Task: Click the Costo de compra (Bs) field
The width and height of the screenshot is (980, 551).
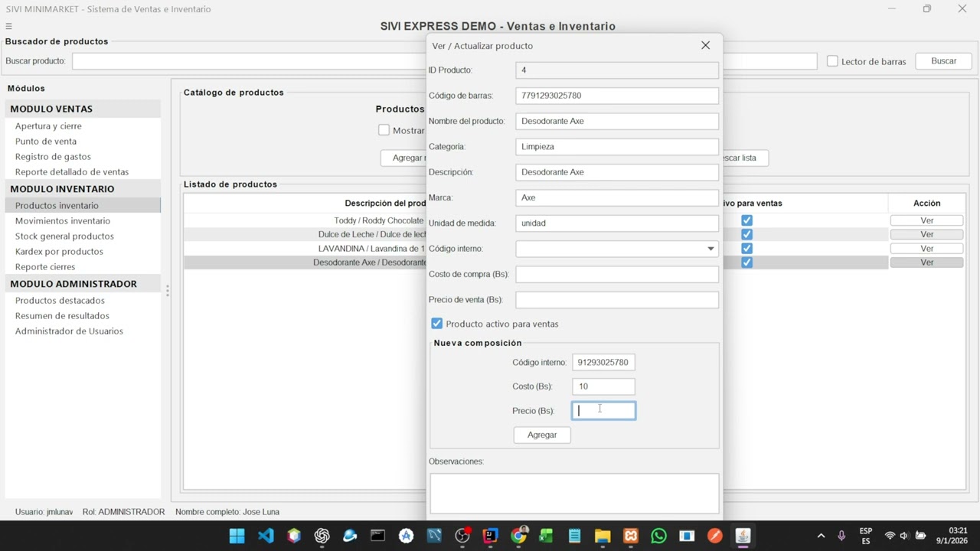Action: (617, 274)
